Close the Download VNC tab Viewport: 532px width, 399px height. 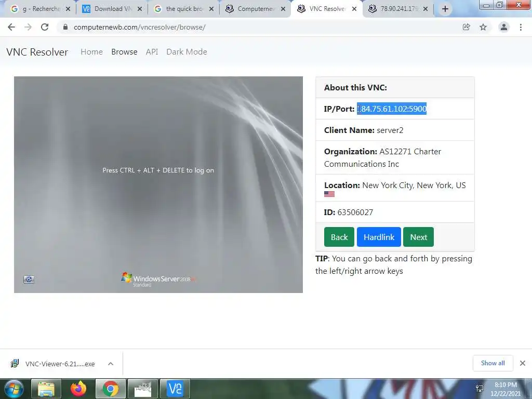[x=140, y=9]
